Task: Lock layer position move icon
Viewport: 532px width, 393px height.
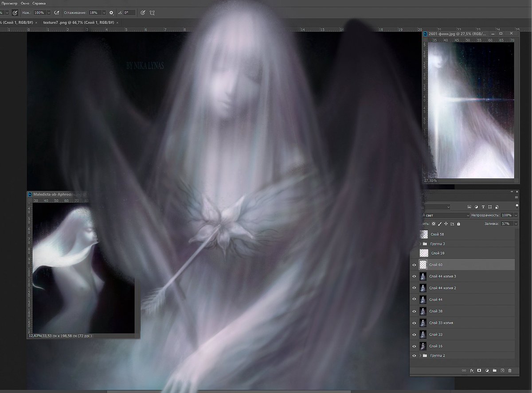Action: tap(446, 224)
